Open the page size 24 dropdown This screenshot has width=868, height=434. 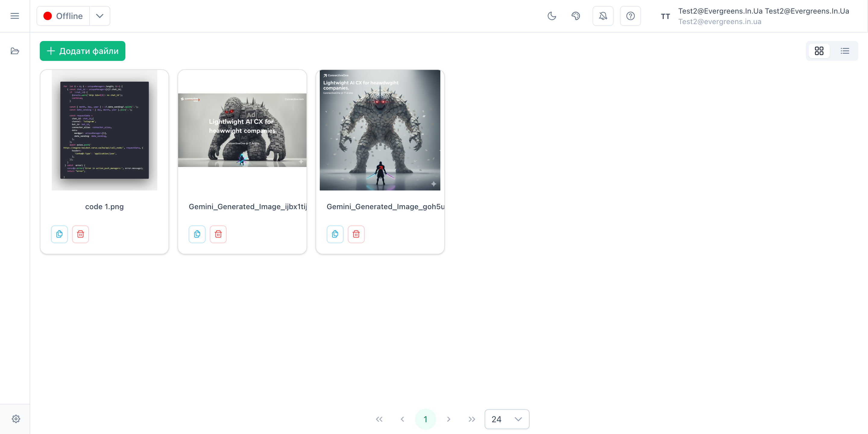coord(506,419)
